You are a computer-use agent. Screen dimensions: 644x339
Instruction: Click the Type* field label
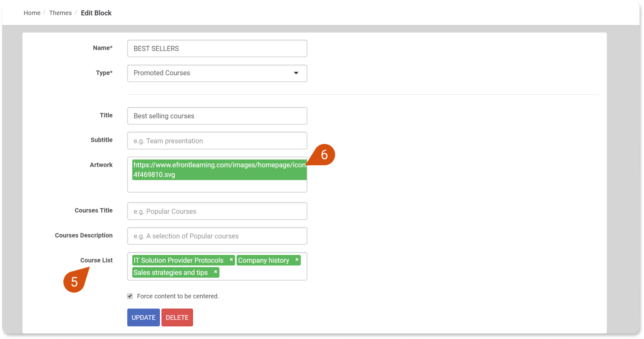104,73
